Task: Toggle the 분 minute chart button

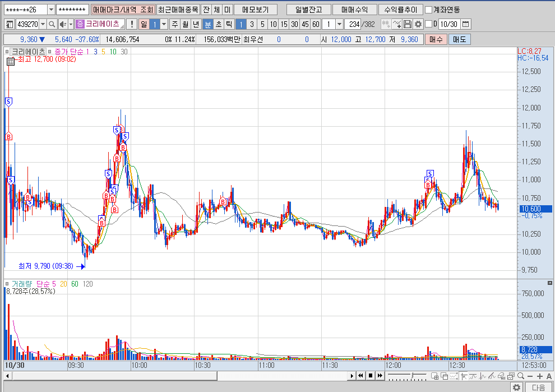Action: click(208, 24)
